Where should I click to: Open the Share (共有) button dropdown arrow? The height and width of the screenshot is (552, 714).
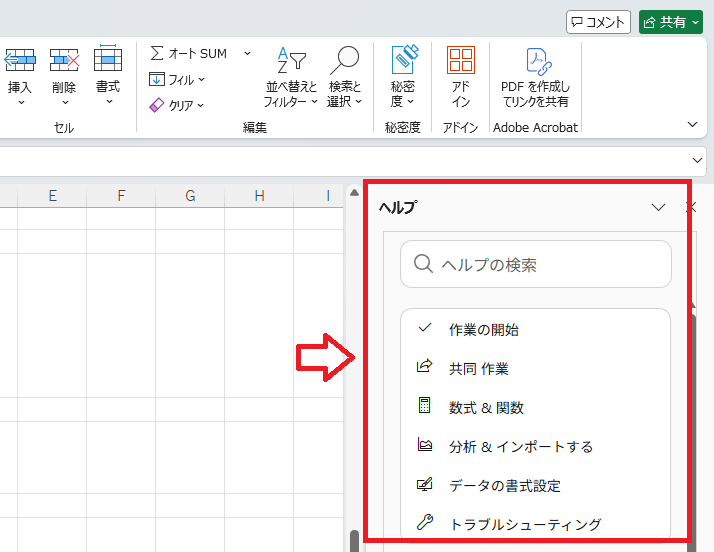click(x=695, y=22)
